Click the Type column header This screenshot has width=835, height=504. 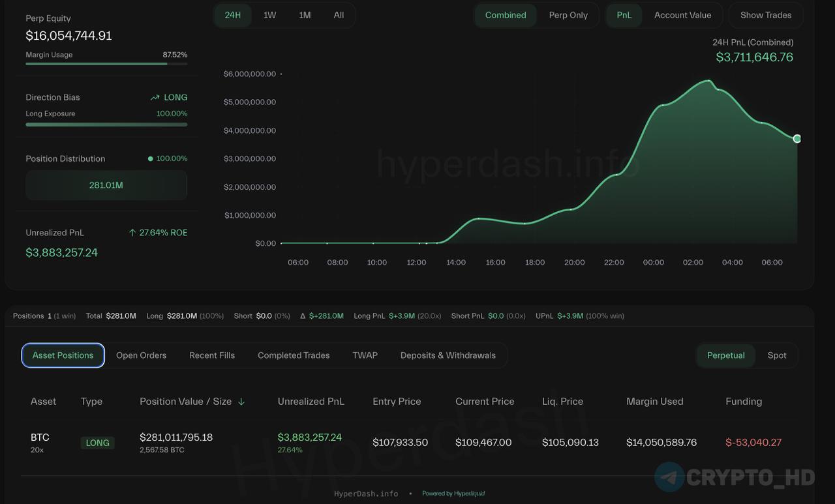point(91,402)
